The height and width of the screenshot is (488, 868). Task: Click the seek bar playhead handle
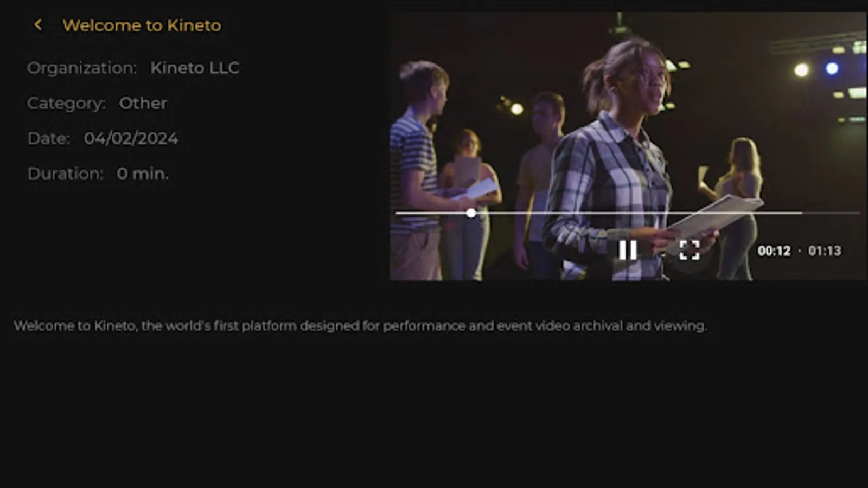click(470, 213)
